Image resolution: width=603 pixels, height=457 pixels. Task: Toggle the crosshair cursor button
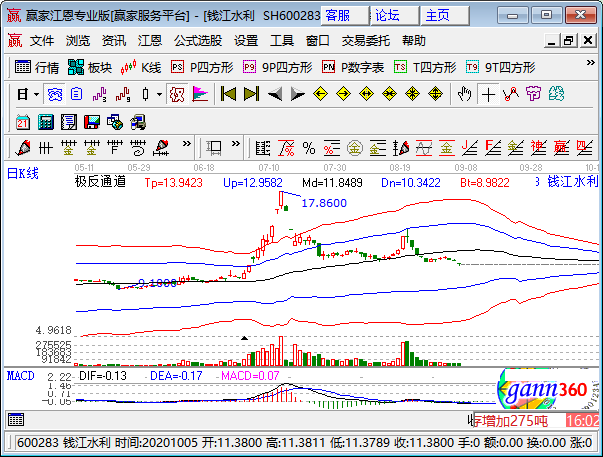click(488, 94)
